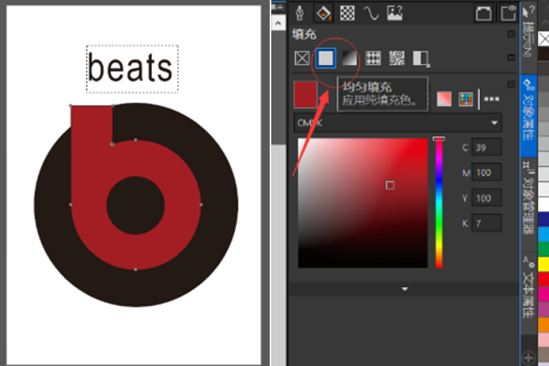This screenshot has width=549, height=366.
Task: Select the Fountain gradient fill icon
Action: click(349, 58)
